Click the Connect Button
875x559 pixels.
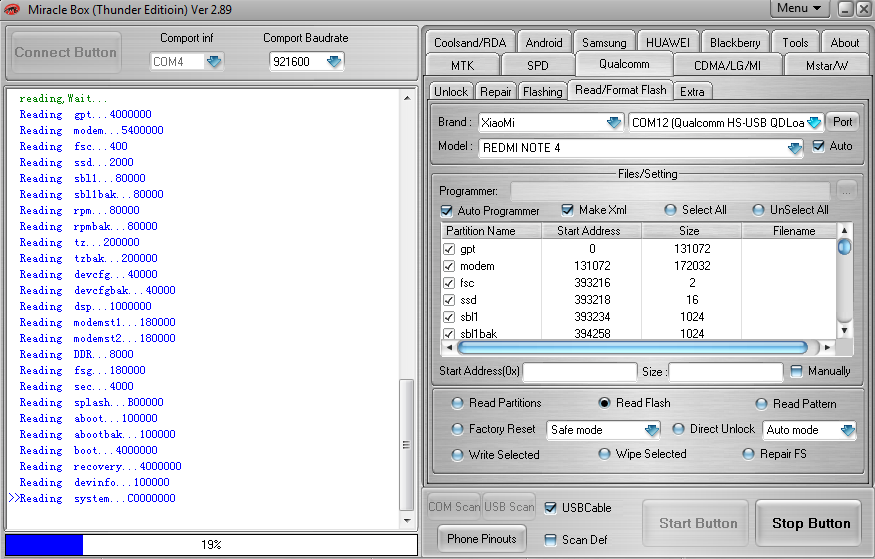tap(66, 52)
